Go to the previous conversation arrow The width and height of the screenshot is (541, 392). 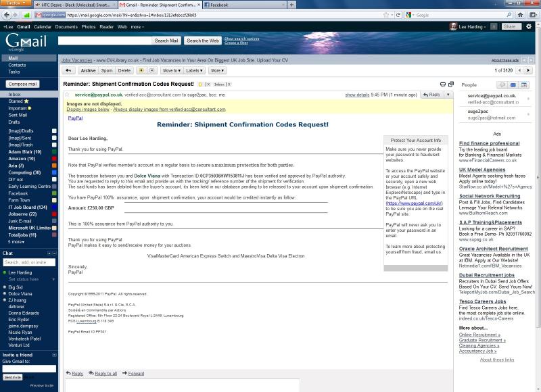(519, 70)
